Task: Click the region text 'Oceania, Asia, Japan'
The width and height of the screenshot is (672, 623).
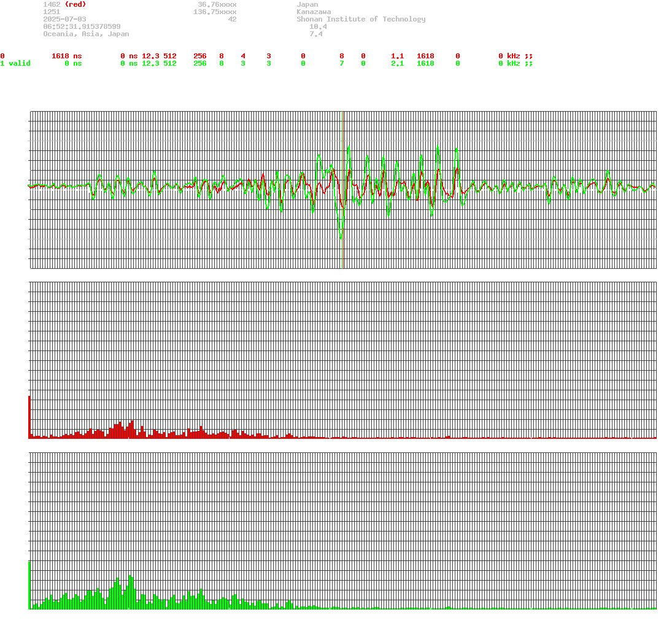Action: coord(86,33)
